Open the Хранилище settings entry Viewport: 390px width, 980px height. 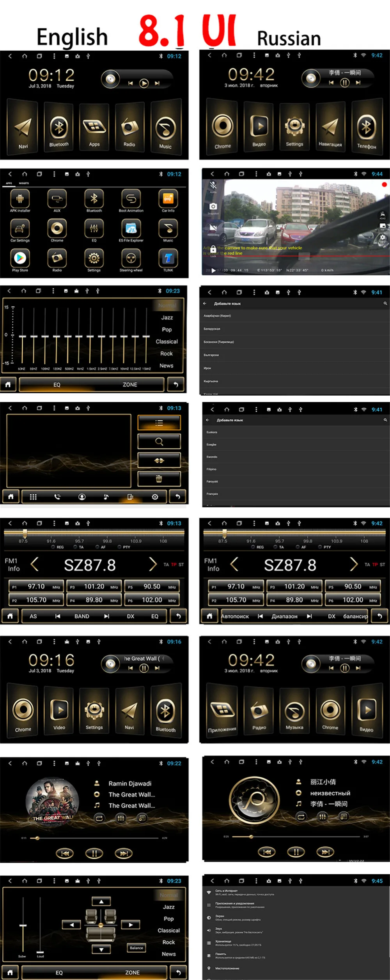(296, 943)
